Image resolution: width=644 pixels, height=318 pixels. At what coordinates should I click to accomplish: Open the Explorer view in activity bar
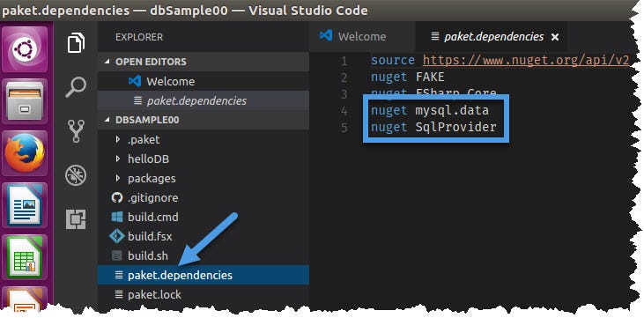point(76,43)
